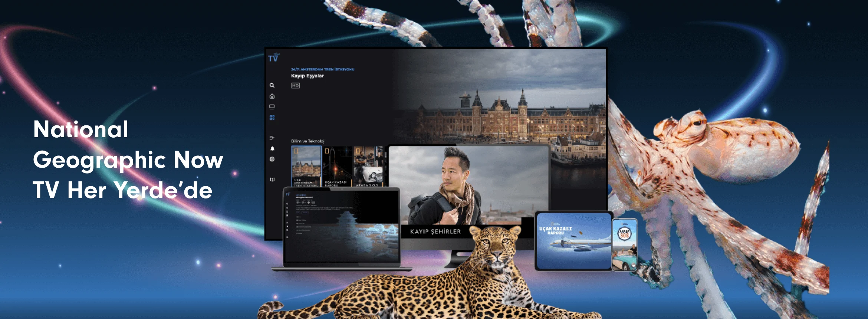Select the Araba S.O.S poster thumbnail
The height and width of the screenshot is (319, 868).
(368, 167)
